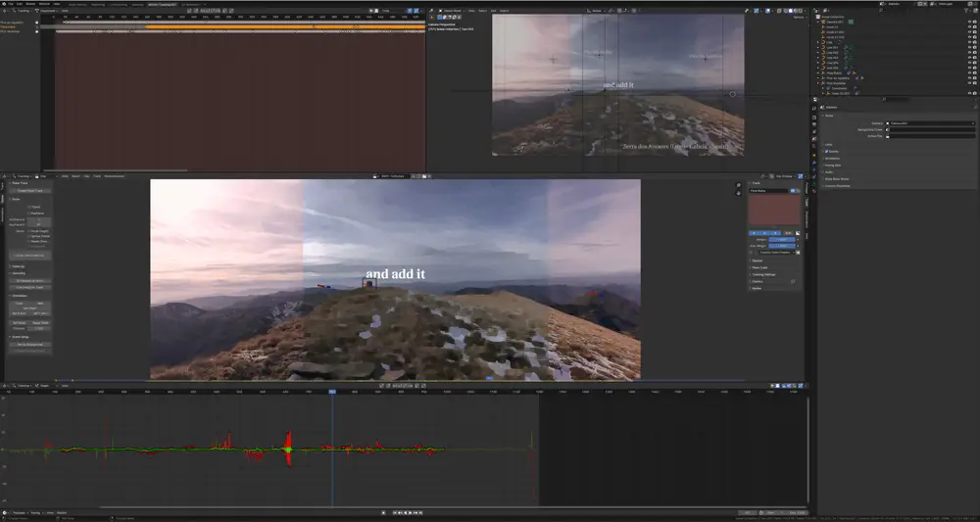Expand the Tracking Settings panel on the right
This screenshot has height=522, width=980.
click(763, 275)
